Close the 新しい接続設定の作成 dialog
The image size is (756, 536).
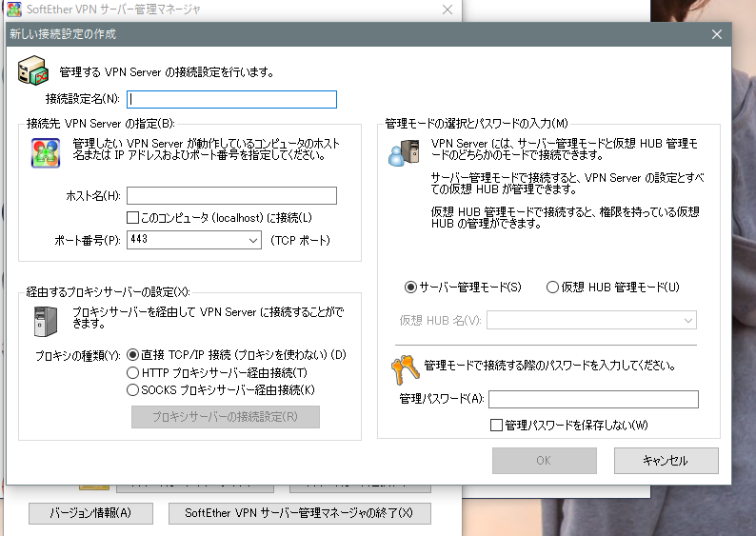[x=716, y=34]
